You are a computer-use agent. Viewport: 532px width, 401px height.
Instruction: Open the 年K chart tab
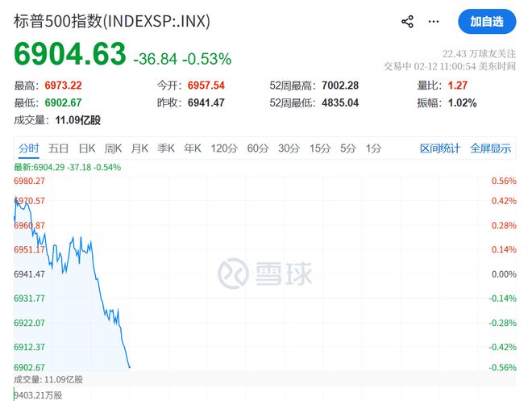pyautogui.click(x=192, y=148)
